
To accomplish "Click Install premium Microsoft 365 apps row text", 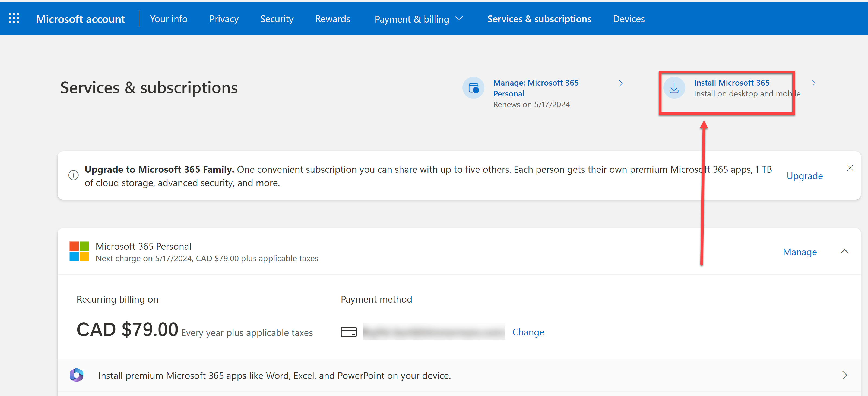I will [274, 375].
